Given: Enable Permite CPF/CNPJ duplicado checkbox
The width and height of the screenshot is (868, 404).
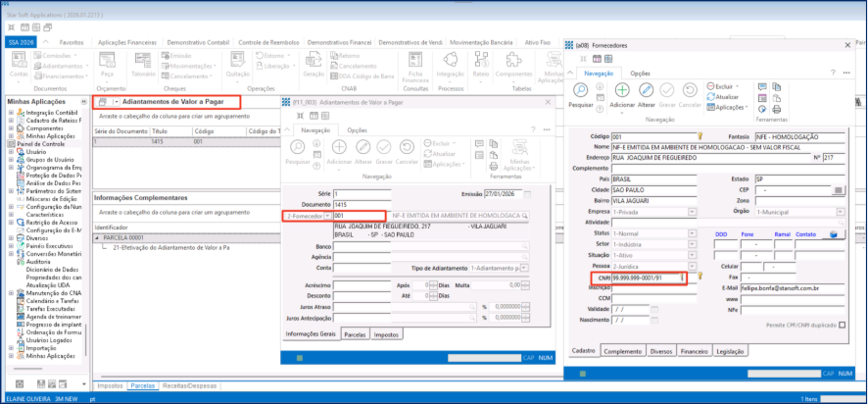Looking at the screenshot, I should [x=843, y=325].
